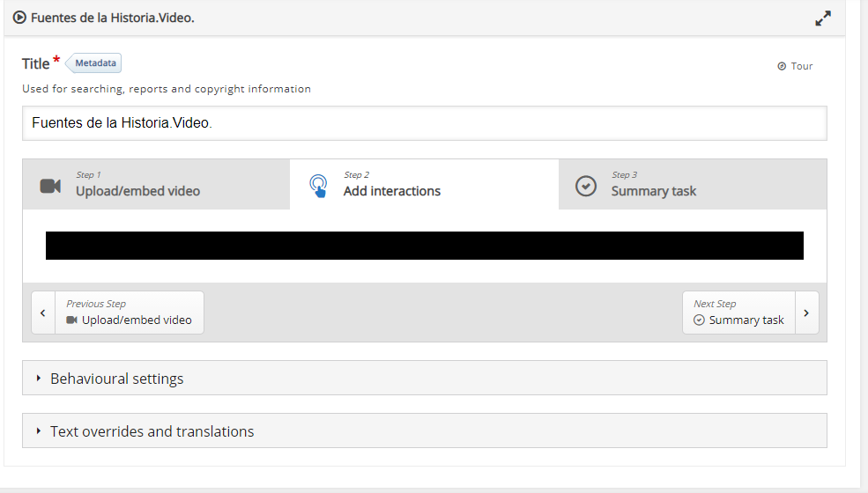Click the right chevron of Next Step
Screen dimensions: 868x493
pos(806,313)
